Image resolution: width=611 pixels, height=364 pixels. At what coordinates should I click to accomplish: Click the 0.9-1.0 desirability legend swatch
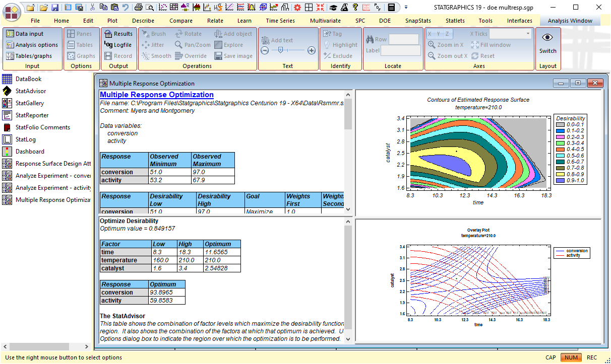point(560,180)
